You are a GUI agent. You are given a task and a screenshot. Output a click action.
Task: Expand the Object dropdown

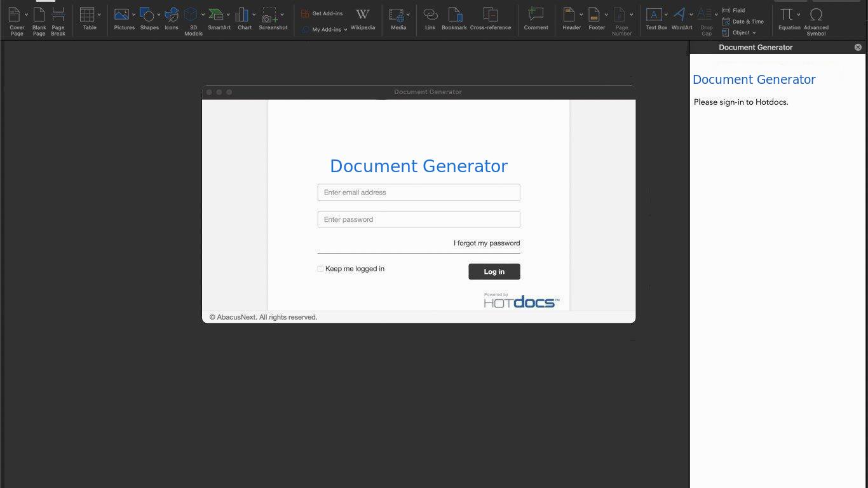[754, 32]
